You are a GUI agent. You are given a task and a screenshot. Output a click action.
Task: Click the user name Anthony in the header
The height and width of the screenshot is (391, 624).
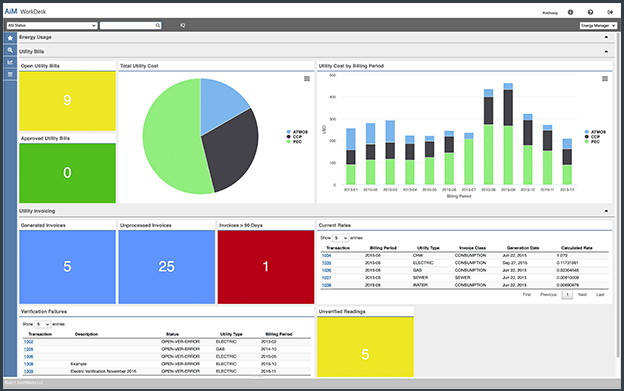[550, 13]
